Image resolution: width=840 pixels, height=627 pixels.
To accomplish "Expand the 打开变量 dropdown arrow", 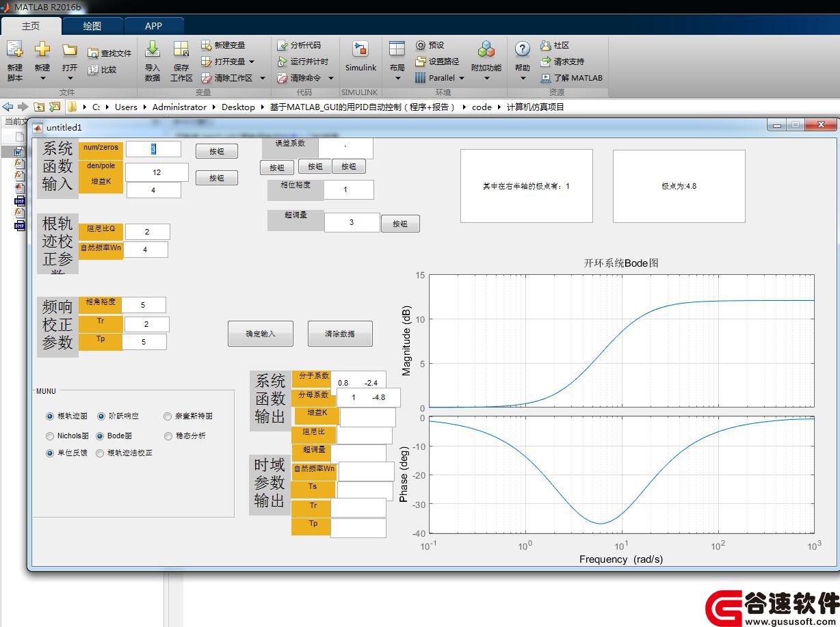I will click(x=251, y=62).
